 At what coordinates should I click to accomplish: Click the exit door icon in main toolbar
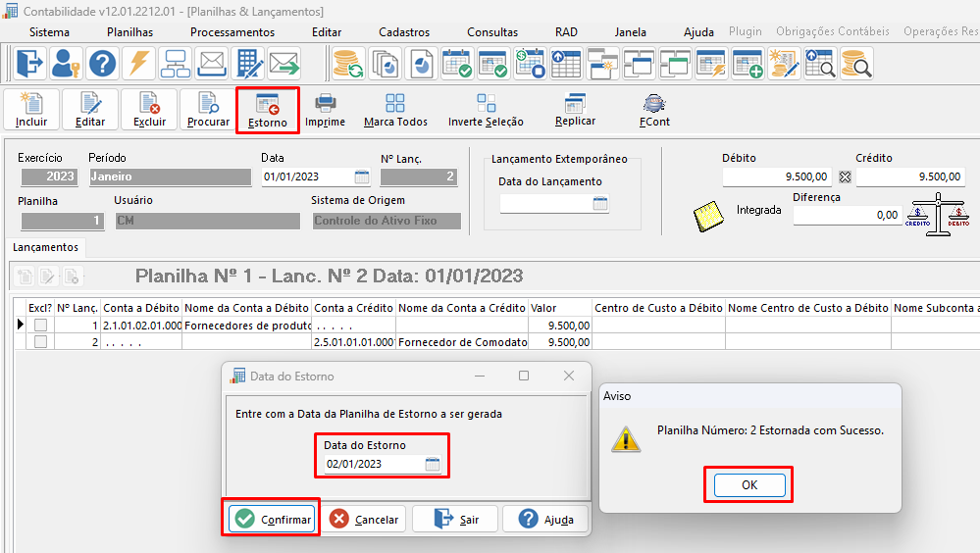click(x=29, y=63)
